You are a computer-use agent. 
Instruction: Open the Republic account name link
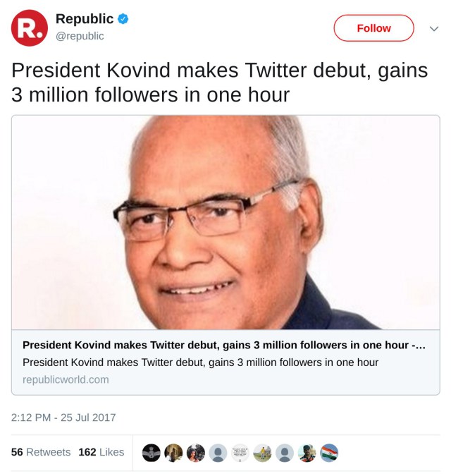(x=85, y=20)
